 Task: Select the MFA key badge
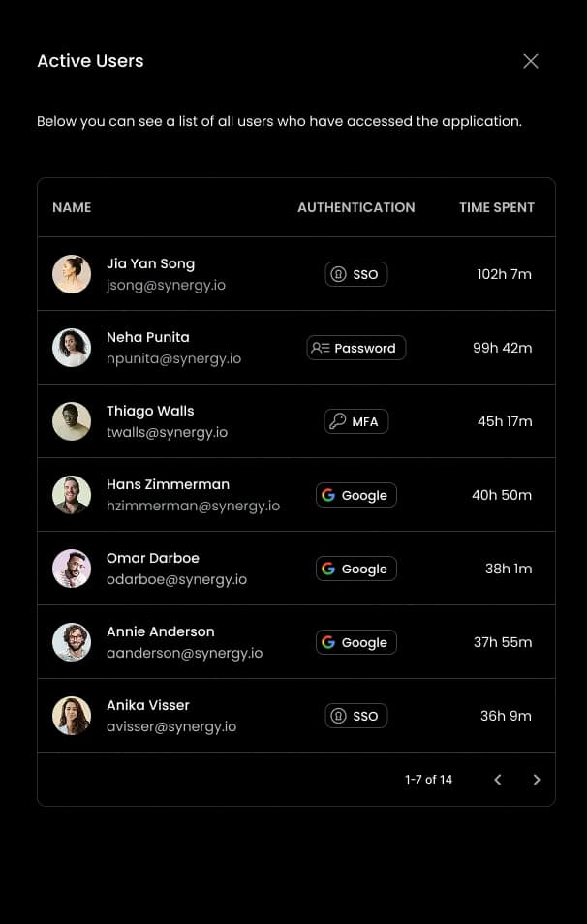tap(356, 421)
